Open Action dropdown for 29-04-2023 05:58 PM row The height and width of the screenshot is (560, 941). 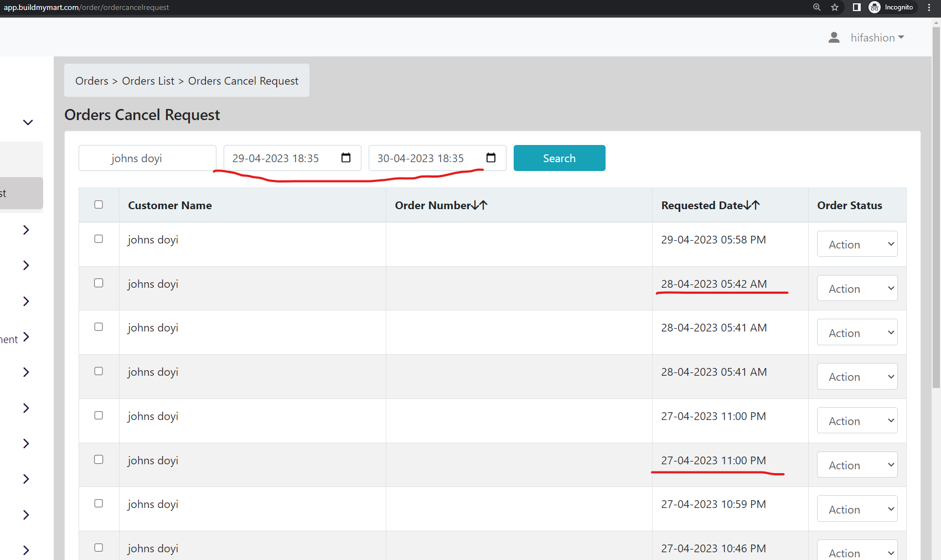tap(857, 244)
